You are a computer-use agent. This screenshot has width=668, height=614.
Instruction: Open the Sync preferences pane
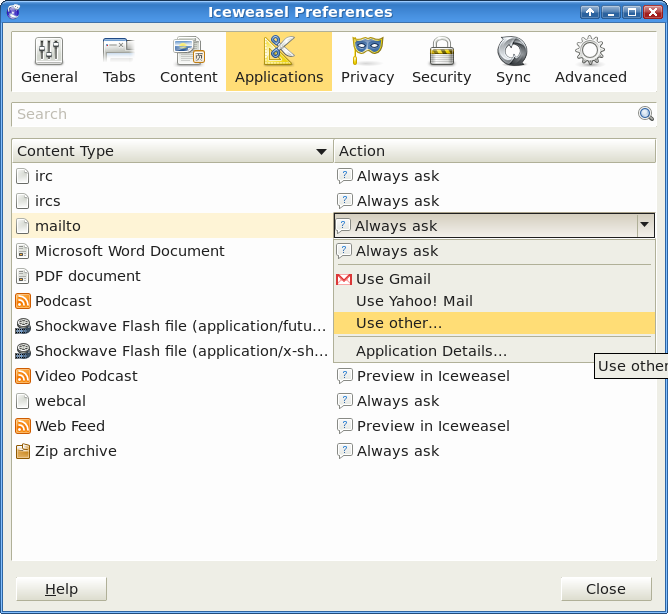tap(513, 61)
